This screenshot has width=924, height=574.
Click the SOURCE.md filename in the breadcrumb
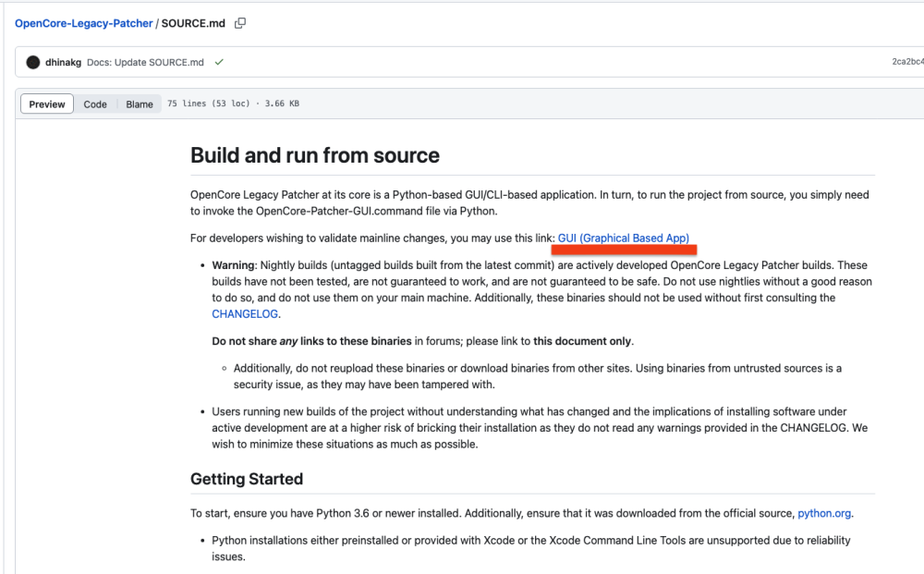point(193,23)
